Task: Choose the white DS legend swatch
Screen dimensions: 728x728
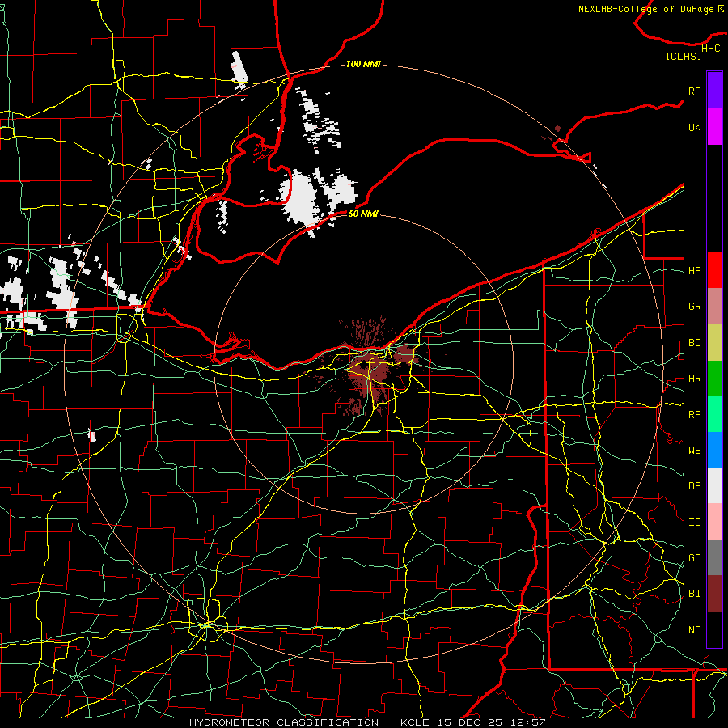Action: pos(714,485)
